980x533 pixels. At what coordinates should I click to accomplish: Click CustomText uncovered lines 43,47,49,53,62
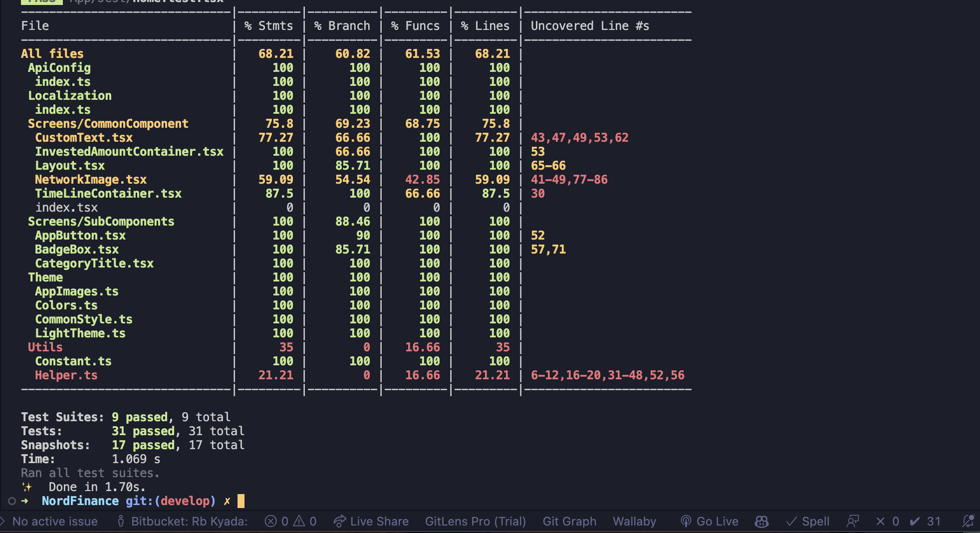tap(579, 138)
